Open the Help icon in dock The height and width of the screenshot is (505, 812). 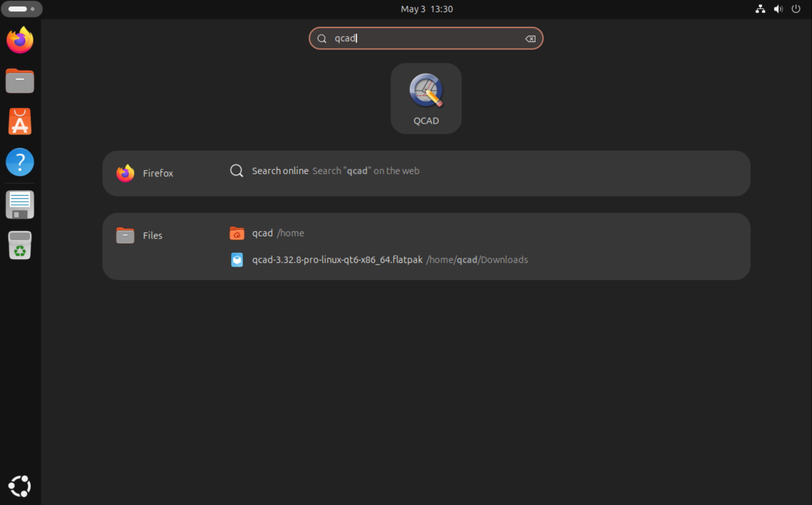coord(20,162)
